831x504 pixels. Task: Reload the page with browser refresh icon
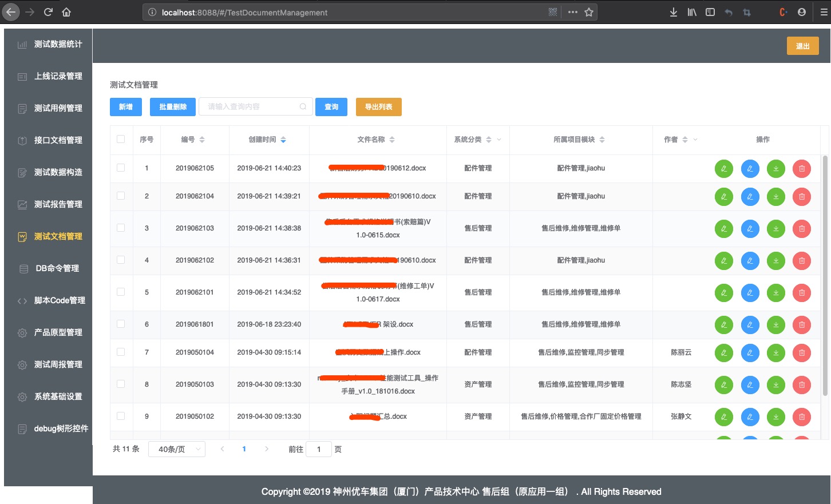tap(48, 12)
